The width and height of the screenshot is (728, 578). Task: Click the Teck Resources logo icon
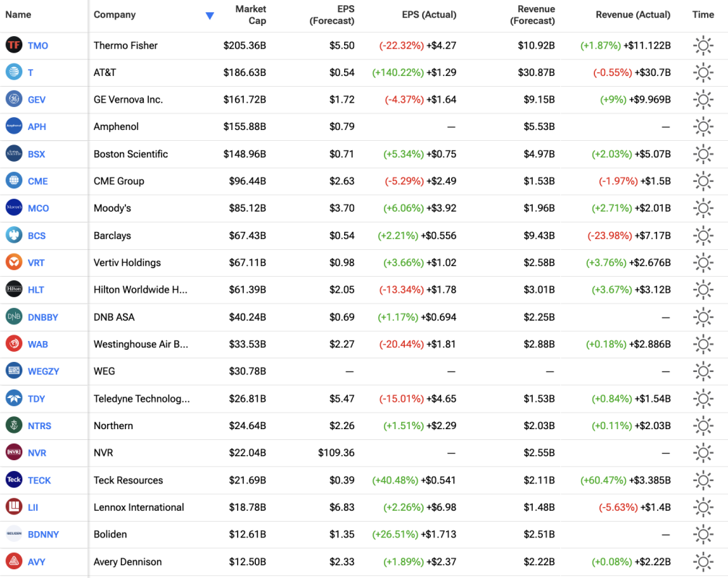click(x=14, y=480)
